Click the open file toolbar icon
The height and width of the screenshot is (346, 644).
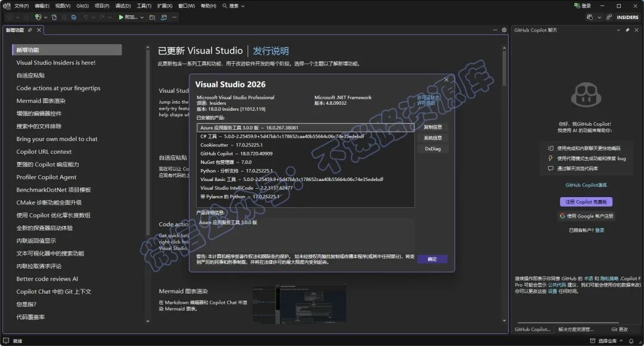(54, 17)
